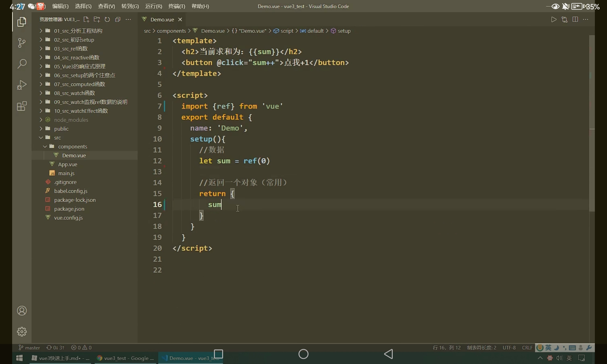Open the 终端(T) menu
The image size is (607, 364).
click(177, 6)
